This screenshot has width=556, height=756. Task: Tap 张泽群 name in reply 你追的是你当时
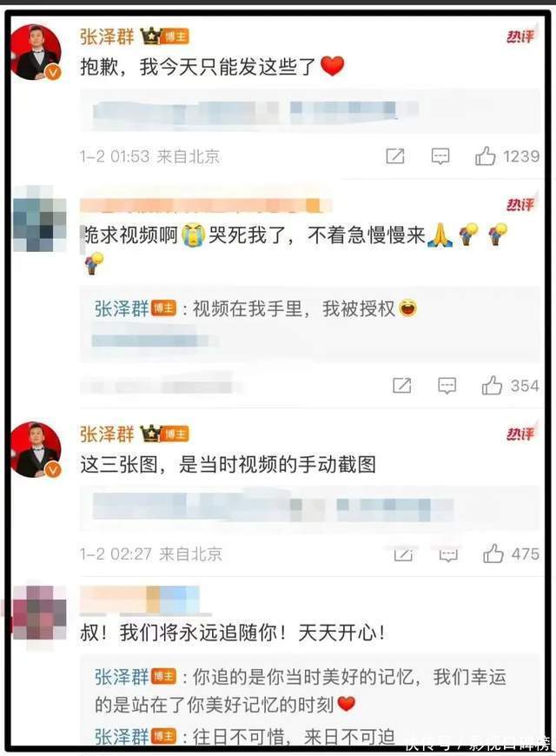pyautogui.click(x=122, y=677)
